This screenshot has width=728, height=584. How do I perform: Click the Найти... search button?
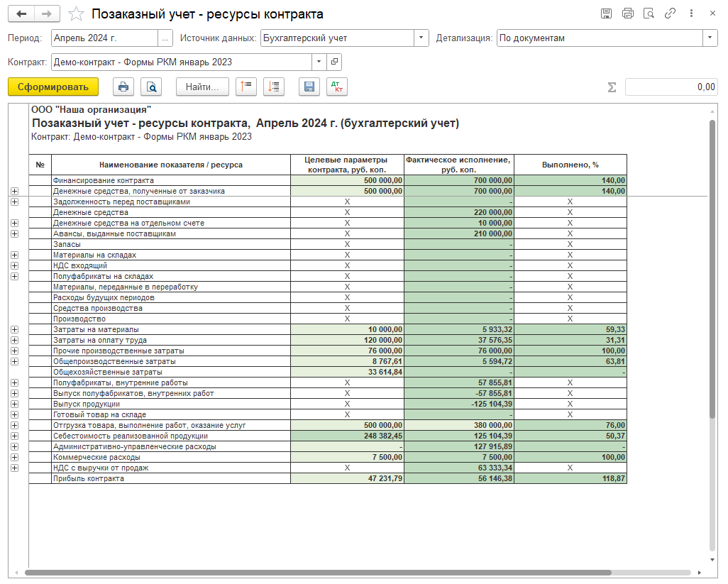coord(202,87)
